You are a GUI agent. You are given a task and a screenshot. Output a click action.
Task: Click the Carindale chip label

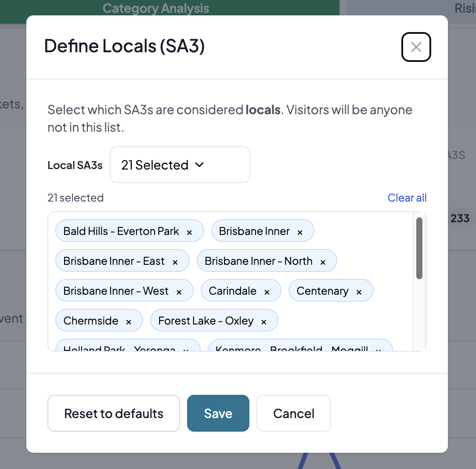(x=232, y=291)
